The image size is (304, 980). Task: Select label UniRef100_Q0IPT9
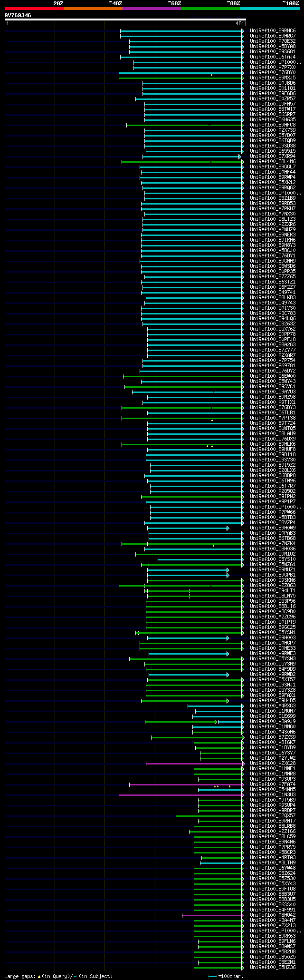pyautogui.click(x=273, y=622)
